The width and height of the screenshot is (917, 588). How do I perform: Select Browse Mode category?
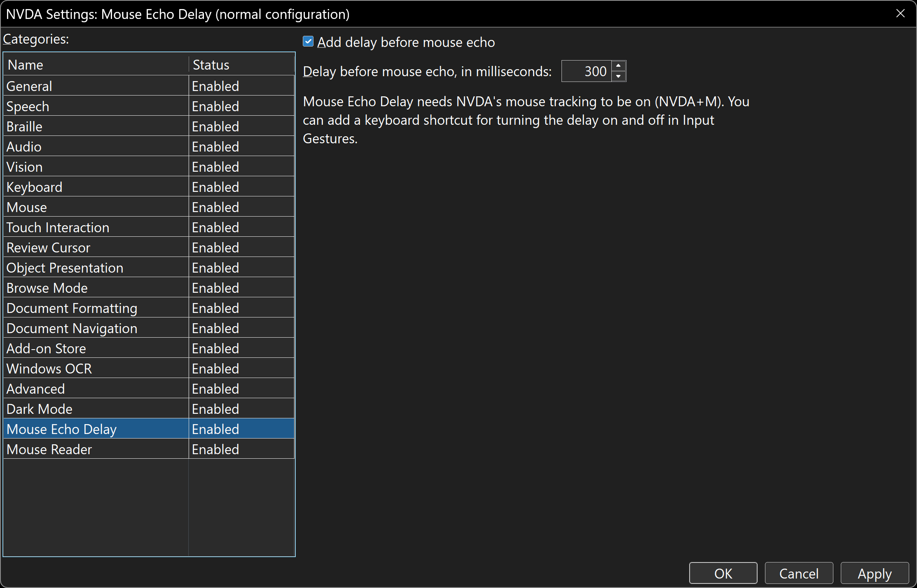(149, 288)
